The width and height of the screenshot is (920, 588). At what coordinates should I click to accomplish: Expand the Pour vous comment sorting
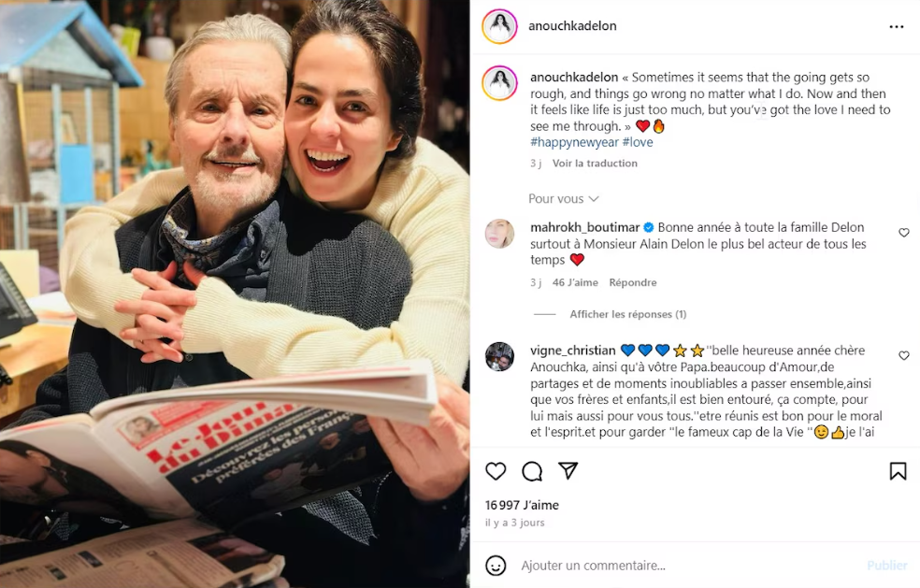point(563,199)
